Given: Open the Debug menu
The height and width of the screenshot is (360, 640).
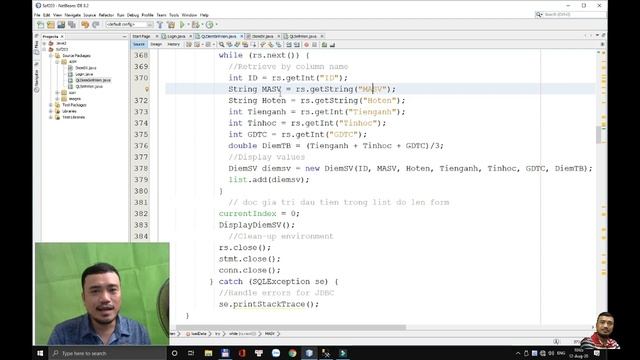Looking at the screenshot, I should 133,15.
